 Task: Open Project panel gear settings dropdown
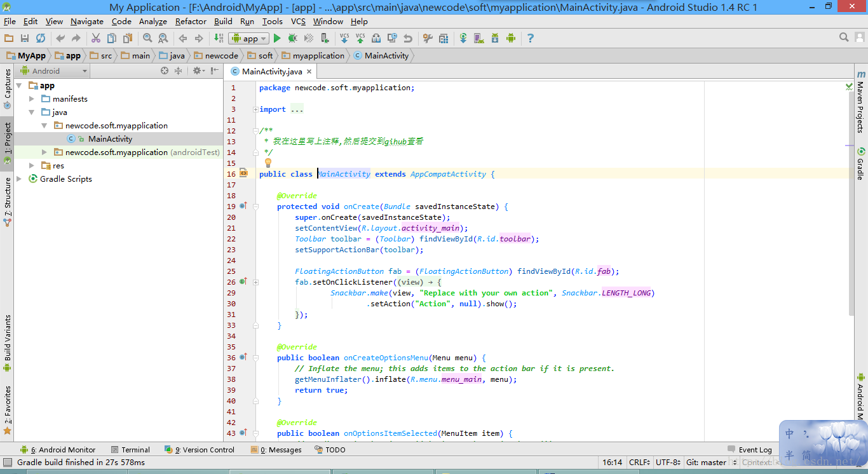[x=198, y=71]
